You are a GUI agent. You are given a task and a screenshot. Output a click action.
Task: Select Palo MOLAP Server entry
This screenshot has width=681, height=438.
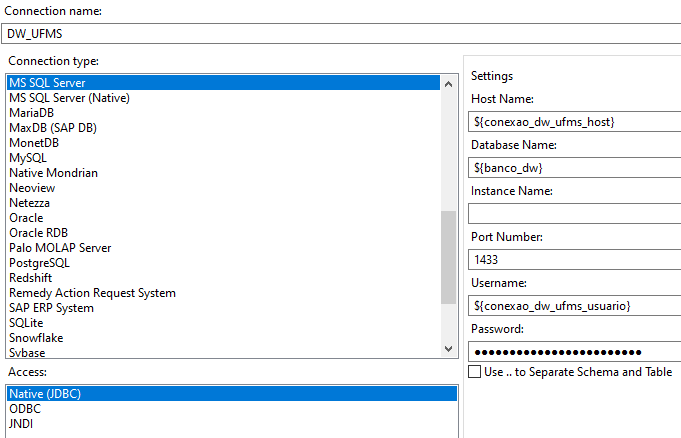click(x=224, y=248)
